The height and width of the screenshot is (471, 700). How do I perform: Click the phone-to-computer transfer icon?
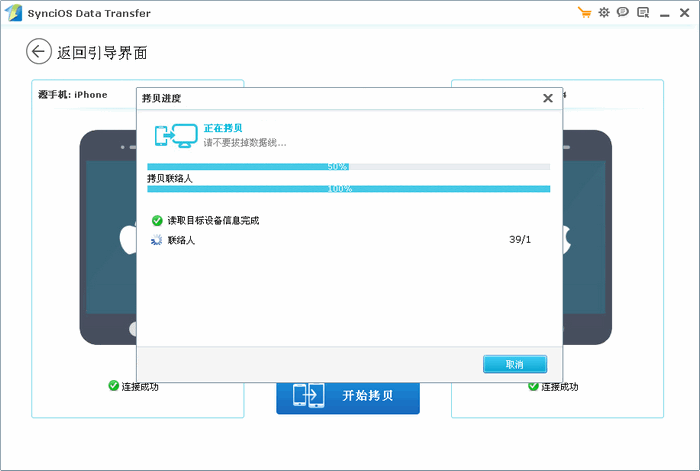[x=176, y=136]
